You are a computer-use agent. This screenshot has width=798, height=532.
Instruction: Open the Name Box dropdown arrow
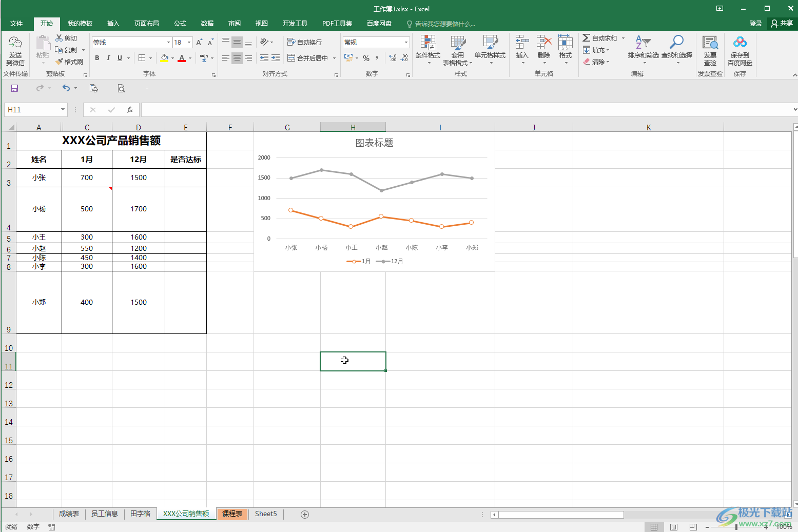pos(63,110)
